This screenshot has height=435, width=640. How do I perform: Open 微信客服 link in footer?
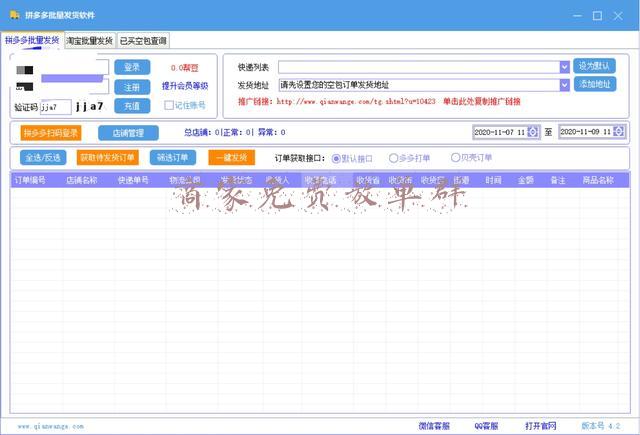(x=434, y=426)
